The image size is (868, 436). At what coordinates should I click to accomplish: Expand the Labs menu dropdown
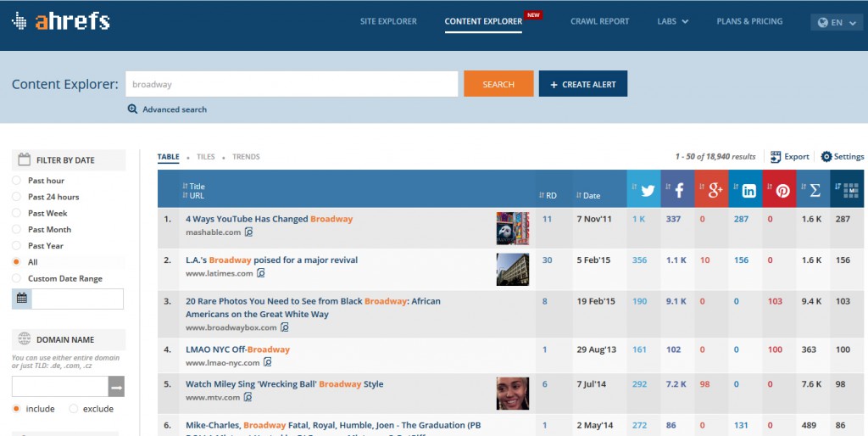(673, 21)
